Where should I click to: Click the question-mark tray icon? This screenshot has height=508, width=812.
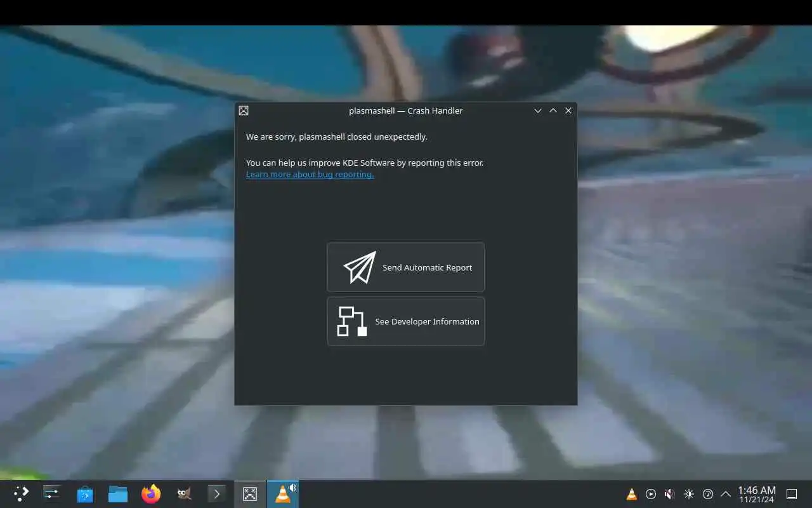(x=708, y=494)
